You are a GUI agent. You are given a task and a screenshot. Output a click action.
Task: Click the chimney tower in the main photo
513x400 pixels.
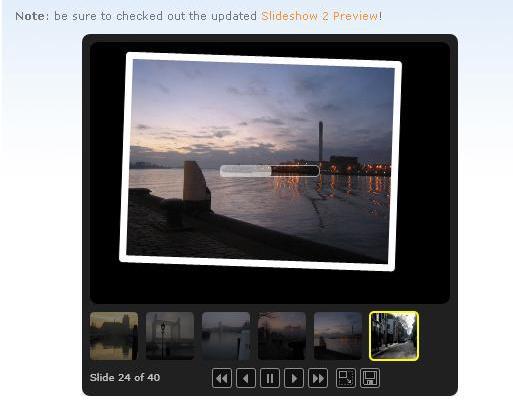[321, 141]
